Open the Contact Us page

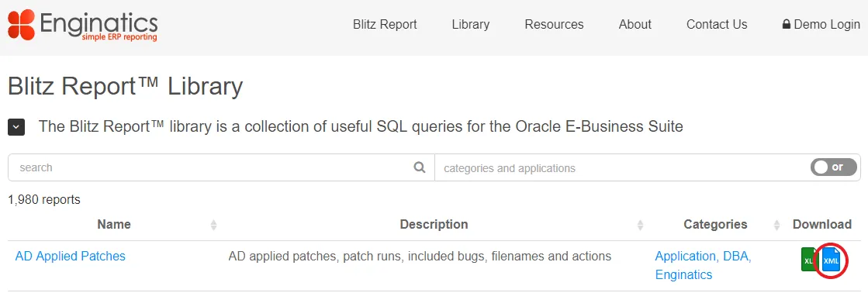click(717, 24)
